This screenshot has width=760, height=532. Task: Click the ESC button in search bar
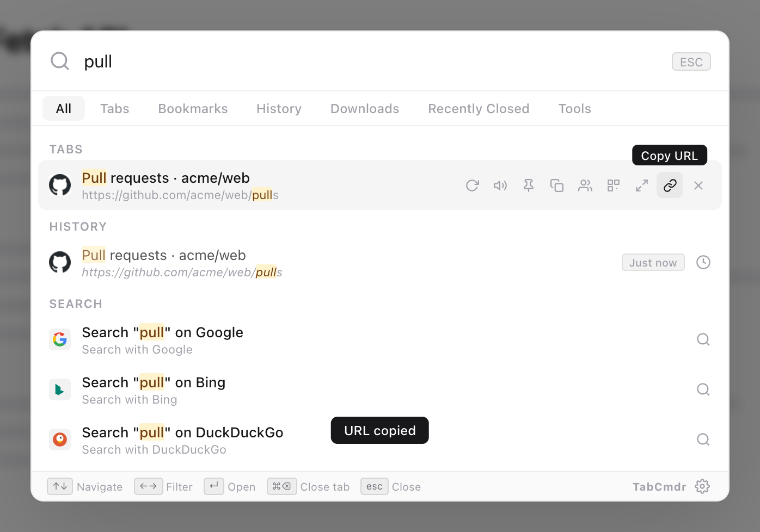point(691,61)
